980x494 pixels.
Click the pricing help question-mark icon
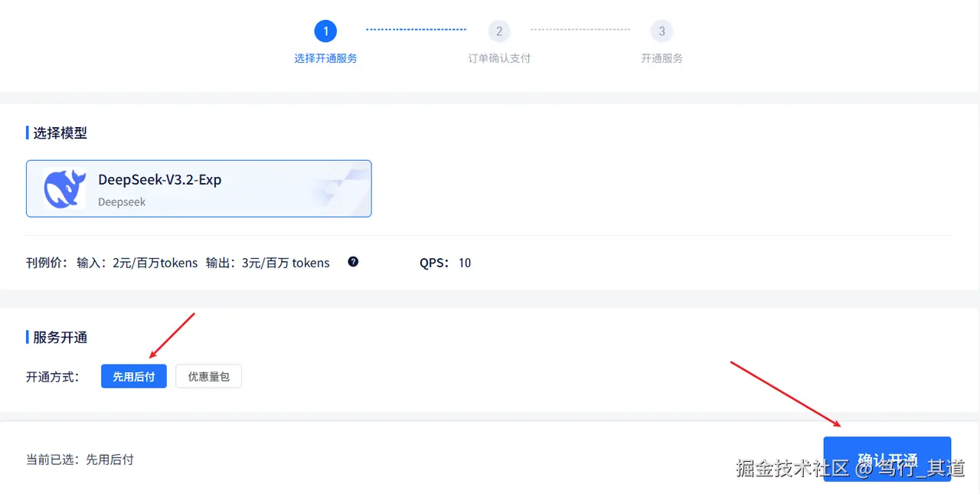(353, 261)
